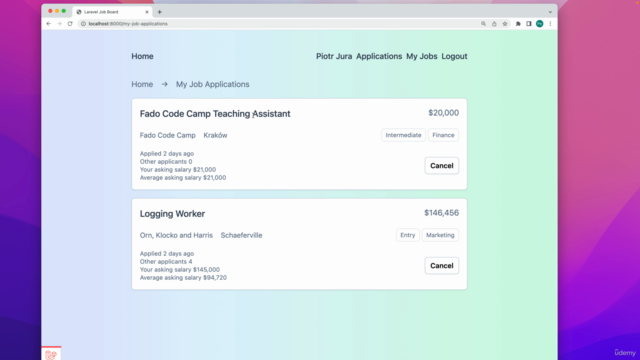Click the My Job Applications breadcrumb
This screenshot has width=640, height=360.
213,84
